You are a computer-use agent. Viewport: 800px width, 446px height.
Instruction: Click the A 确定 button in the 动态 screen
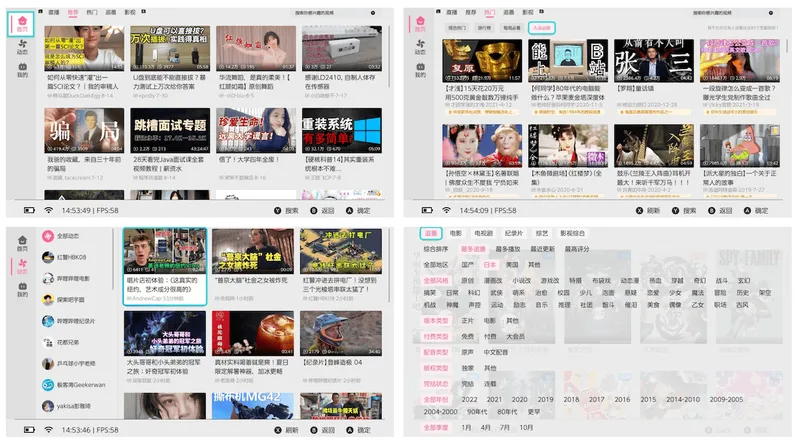(x=358, y=430)
